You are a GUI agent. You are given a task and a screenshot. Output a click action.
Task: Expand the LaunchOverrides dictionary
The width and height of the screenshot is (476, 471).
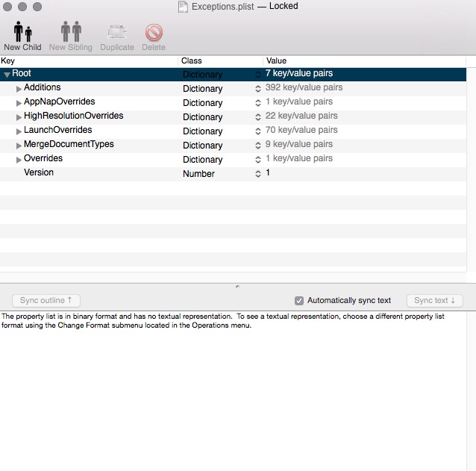pos(19,131)
